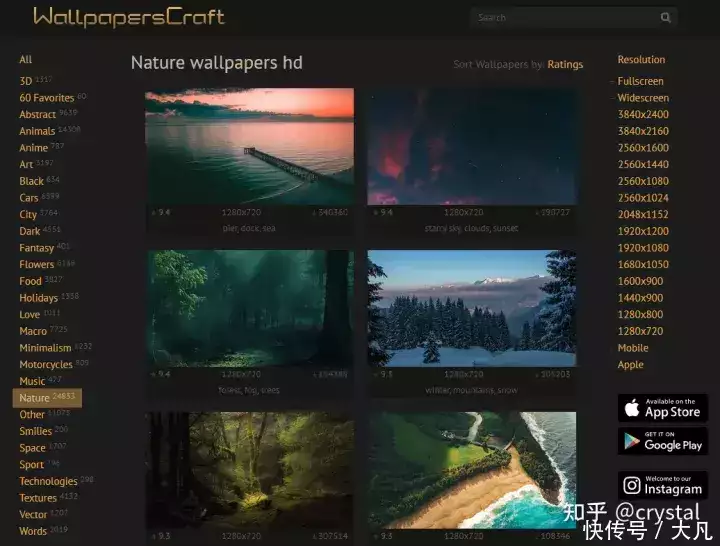The height and width of the screenshot is (546, 720).
Task: Open the starry sky, clouds, sunset thumbnail
Action: point(472,146)
